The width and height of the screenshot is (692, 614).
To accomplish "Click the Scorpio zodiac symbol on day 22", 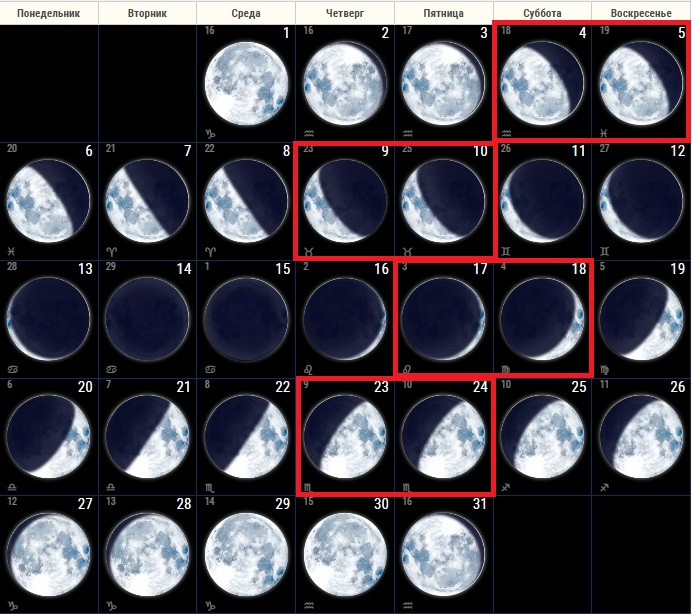I will (210, 488).
